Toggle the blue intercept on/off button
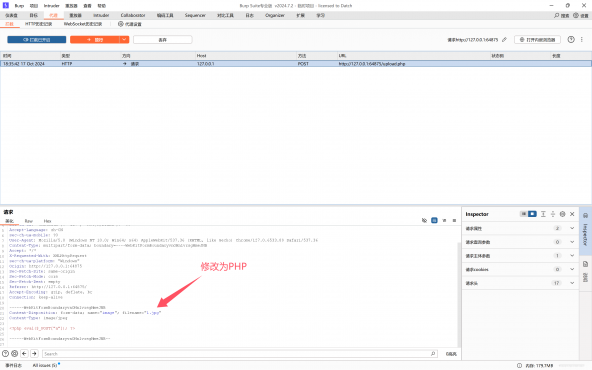Screen dimensions: 592x370 [37, 40]
